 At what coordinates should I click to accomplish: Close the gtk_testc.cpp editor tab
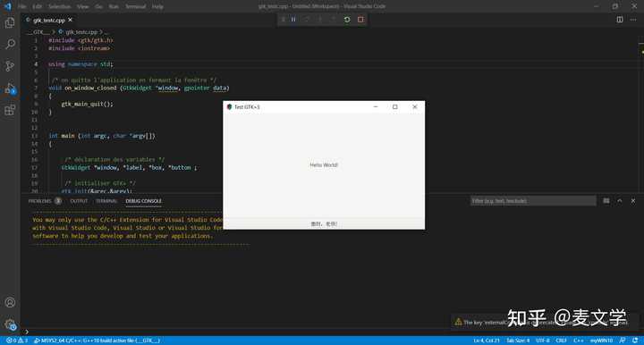[71, 20]
